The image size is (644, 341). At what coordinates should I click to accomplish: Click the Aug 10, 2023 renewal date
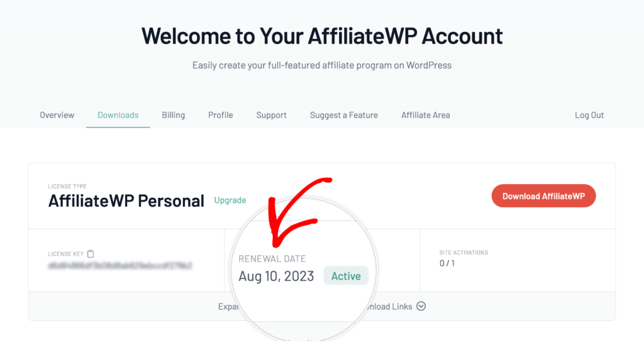coord(276,276)
